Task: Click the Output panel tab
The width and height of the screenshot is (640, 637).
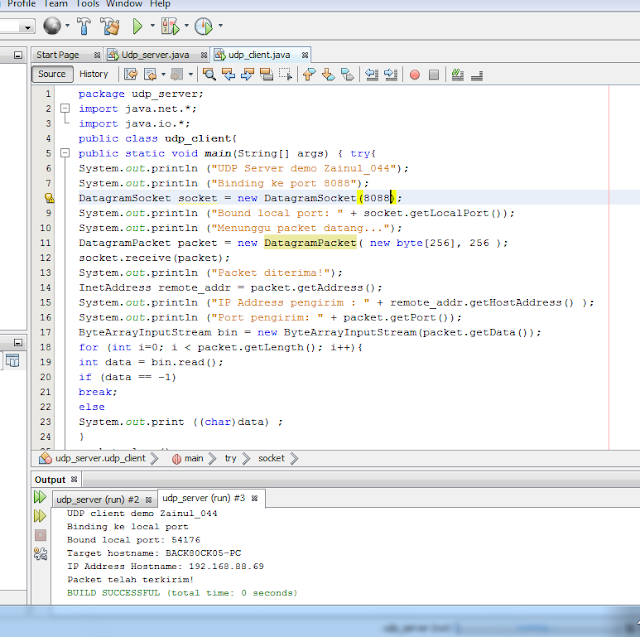Action: pos(50,479)
